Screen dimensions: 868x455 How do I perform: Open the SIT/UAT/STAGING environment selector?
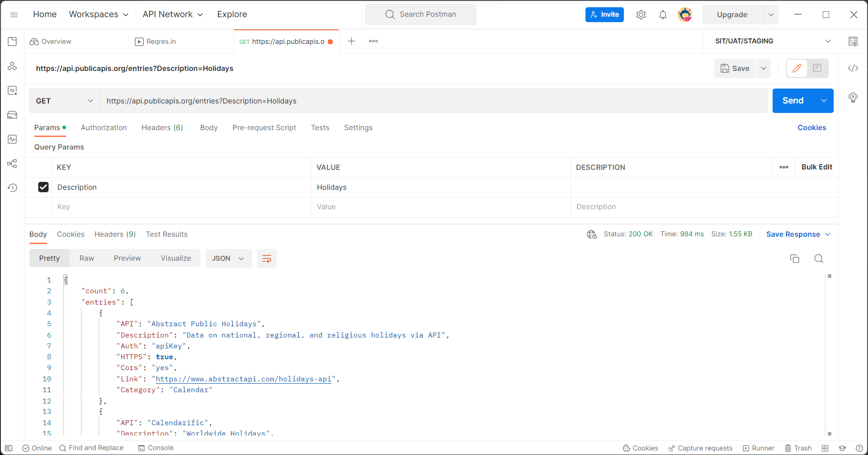coord(773,41)
